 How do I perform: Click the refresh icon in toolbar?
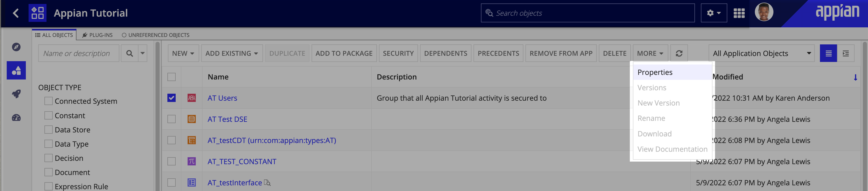point(679,53)
